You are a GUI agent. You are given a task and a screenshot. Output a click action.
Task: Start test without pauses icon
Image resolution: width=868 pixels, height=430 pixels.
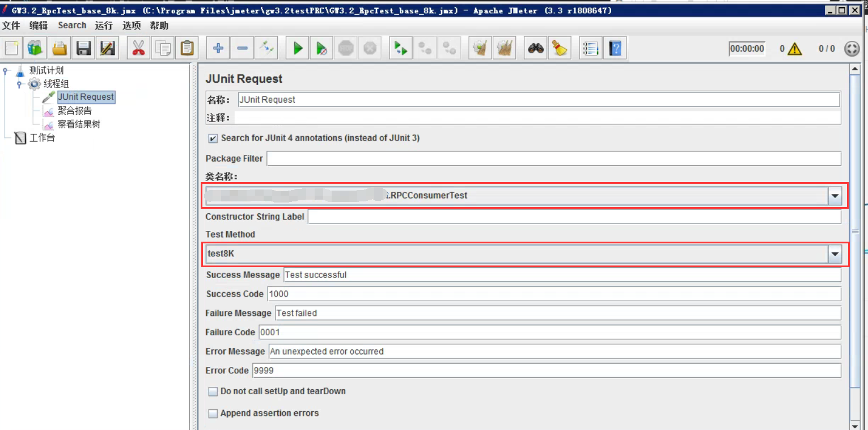click(x=321, y=49)
